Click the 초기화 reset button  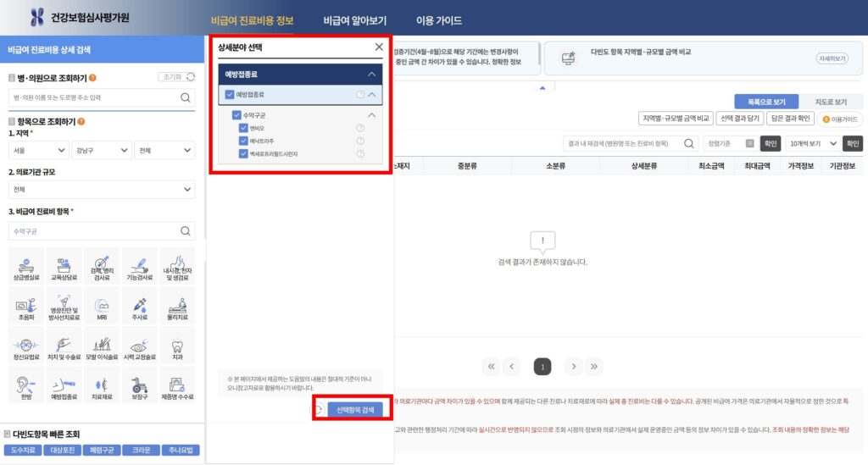[176, 77]
